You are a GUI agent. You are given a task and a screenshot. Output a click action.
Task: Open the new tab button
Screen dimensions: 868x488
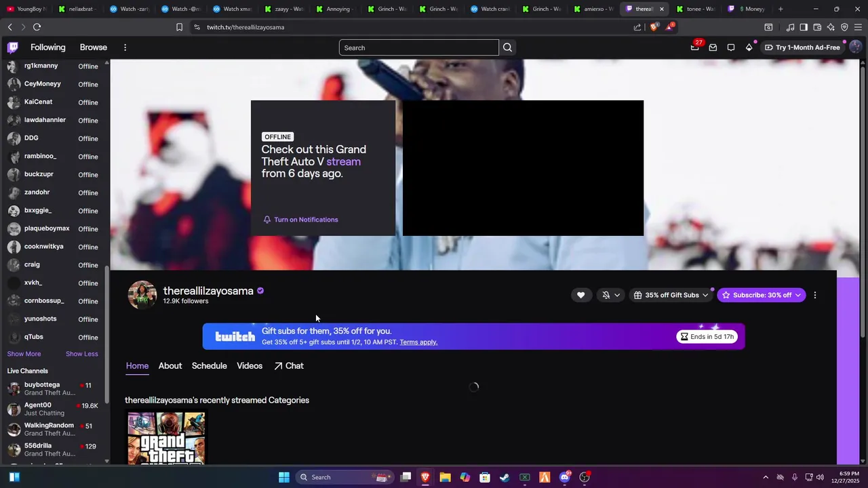(x=781, y=9)
